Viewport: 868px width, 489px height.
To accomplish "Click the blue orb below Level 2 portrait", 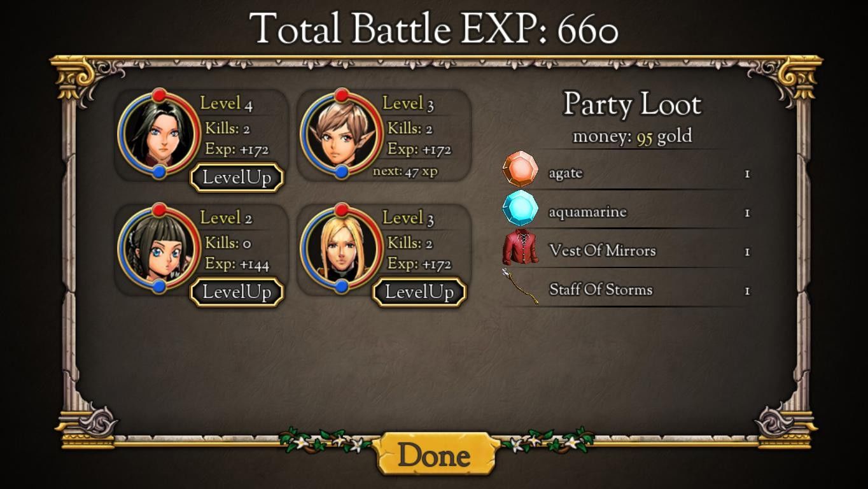I will tap(159, 287).
